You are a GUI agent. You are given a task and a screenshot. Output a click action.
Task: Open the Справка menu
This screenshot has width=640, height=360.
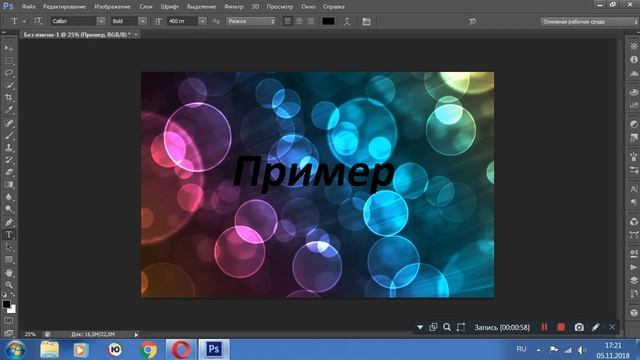333,7
